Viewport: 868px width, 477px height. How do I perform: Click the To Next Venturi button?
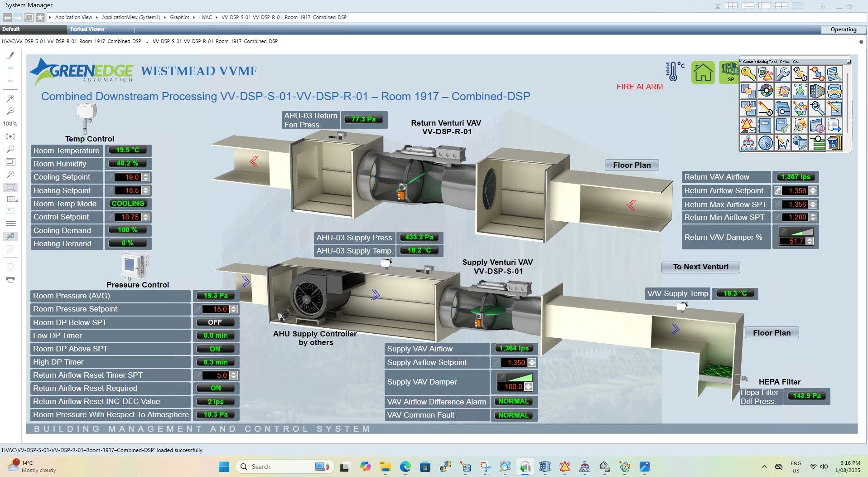[700, 267]
